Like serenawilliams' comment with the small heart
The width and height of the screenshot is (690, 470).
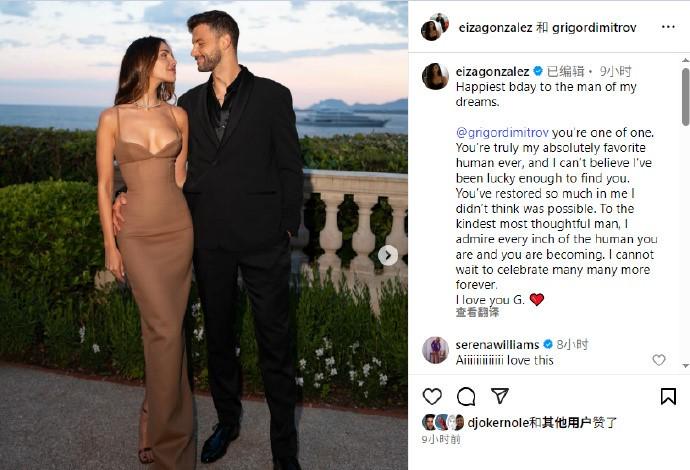(x=658, y=360)
